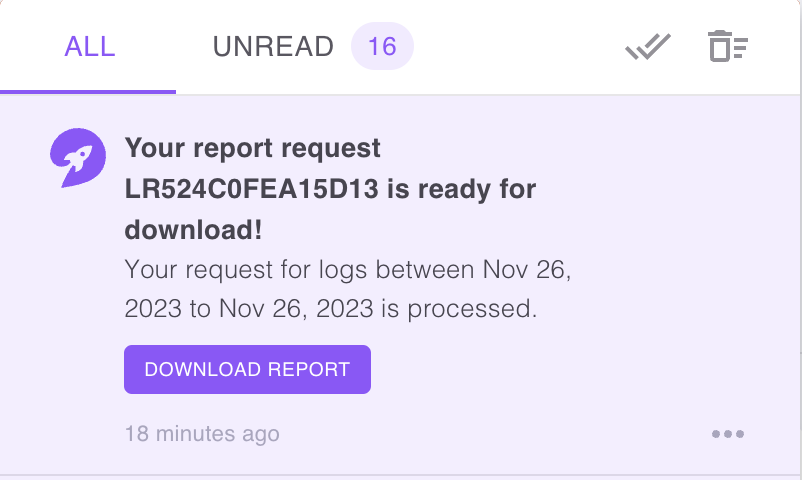Screen dimensions: 802x480
Task: Click the "Nov 26," text ending the first body line
Action: coord(526,270)
